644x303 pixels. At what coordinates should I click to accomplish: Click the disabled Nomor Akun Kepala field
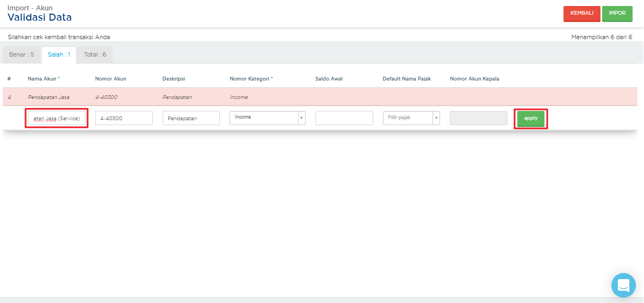pos(479,118)
